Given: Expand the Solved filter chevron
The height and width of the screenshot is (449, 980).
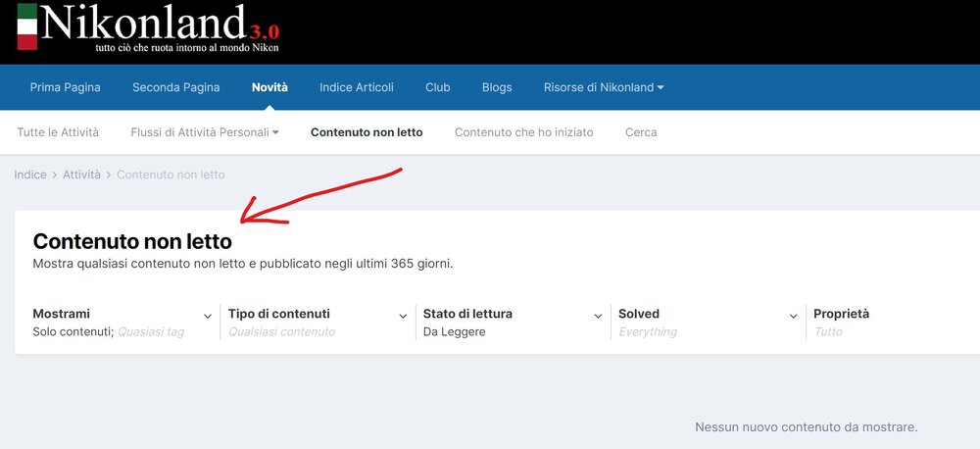Looking at the screenshot, I should click(793, 317).
